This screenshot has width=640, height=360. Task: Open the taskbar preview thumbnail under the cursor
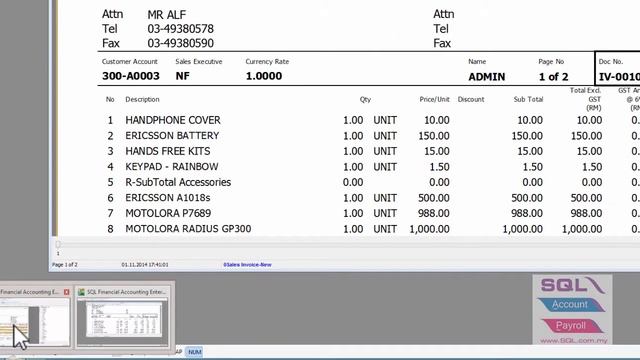coord(35,322)
